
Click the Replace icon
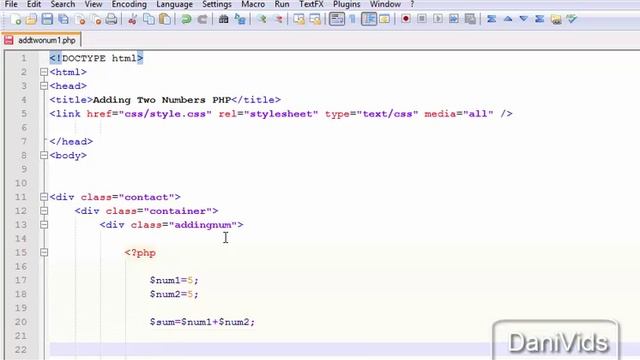240,19
